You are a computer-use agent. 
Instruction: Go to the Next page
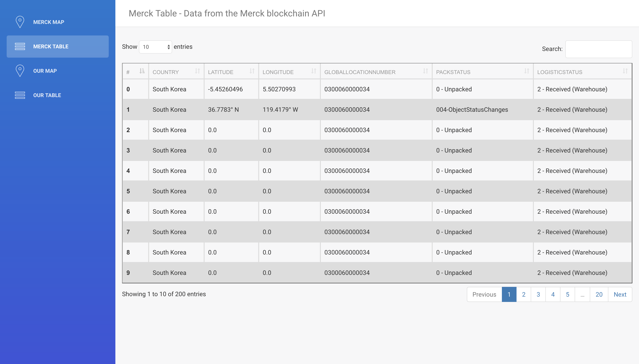pos(620,294)
